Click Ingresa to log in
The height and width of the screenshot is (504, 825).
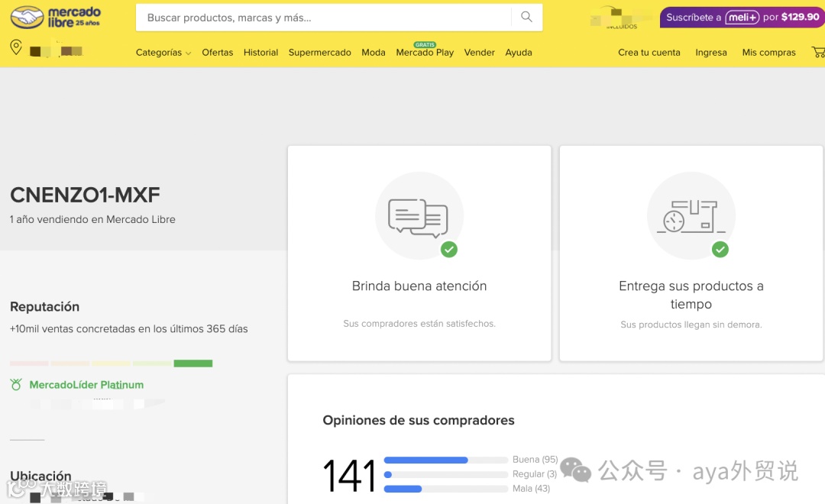pyautogui.click(x=711, y=53)
